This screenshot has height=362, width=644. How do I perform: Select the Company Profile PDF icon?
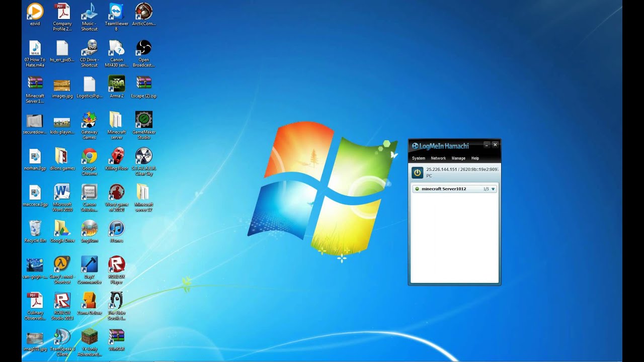(62, 11)
